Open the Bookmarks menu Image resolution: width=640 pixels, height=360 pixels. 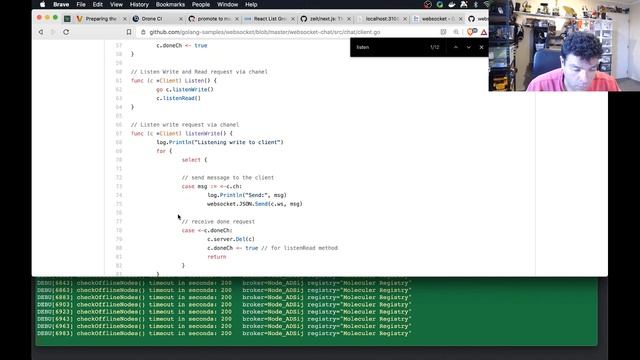[170, 4]
